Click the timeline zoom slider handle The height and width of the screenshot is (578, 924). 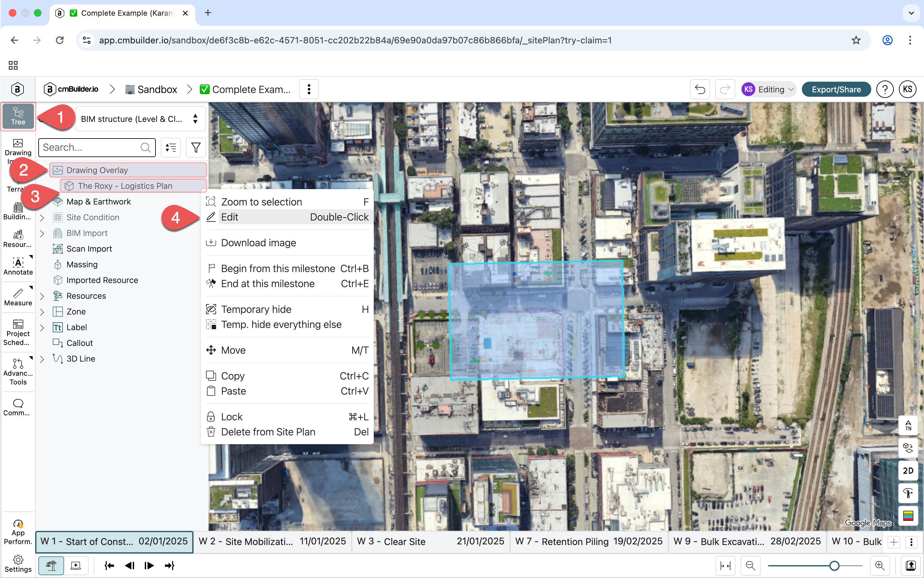tap(834, 565)
